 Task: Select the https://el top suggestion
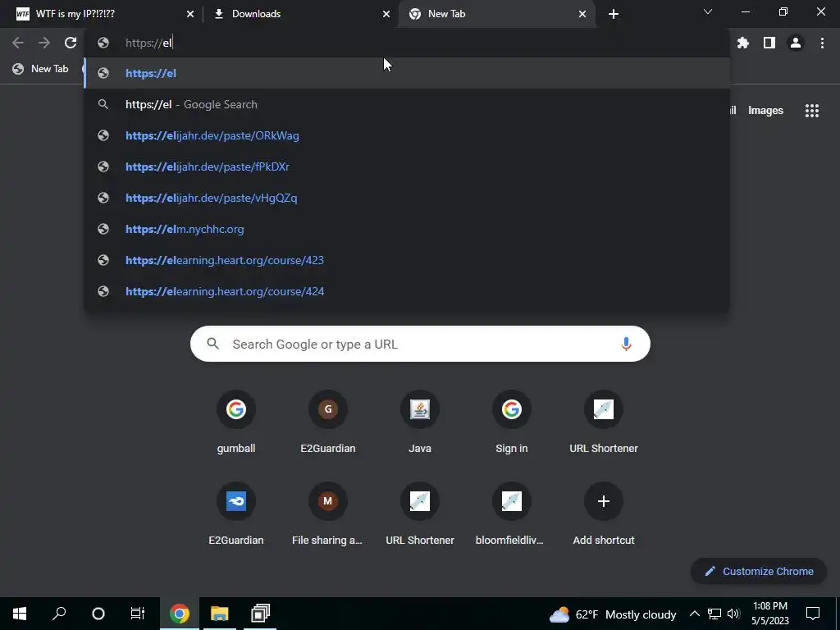pyautogui.click(x=407, y=73)
